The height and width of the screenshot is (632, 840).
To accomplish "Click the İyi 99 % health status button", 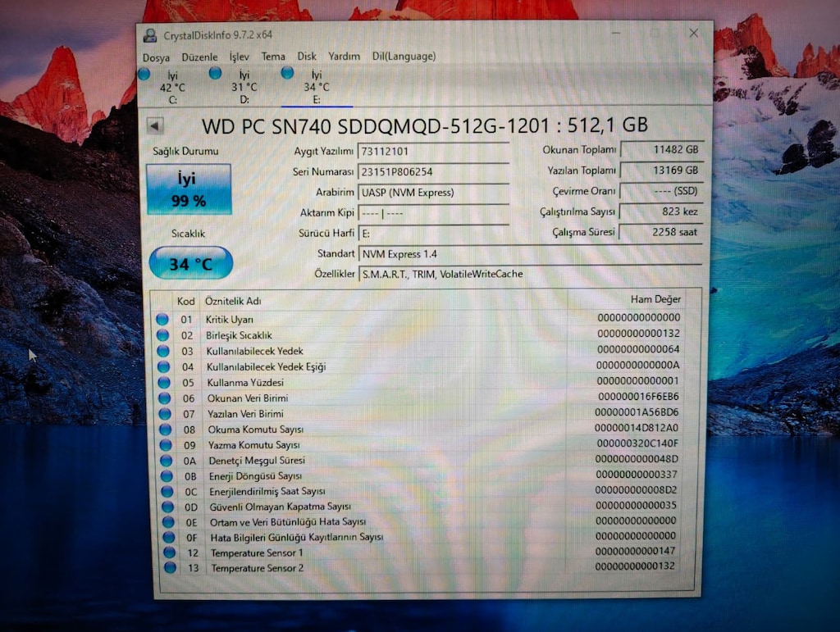I will click(189, 189).
